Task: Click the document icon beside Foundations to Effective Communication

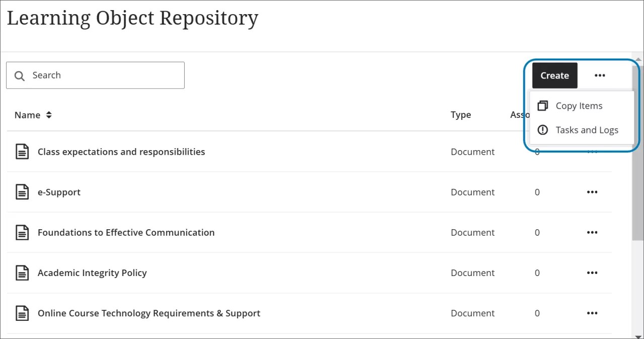Action: tap(22, 232)
